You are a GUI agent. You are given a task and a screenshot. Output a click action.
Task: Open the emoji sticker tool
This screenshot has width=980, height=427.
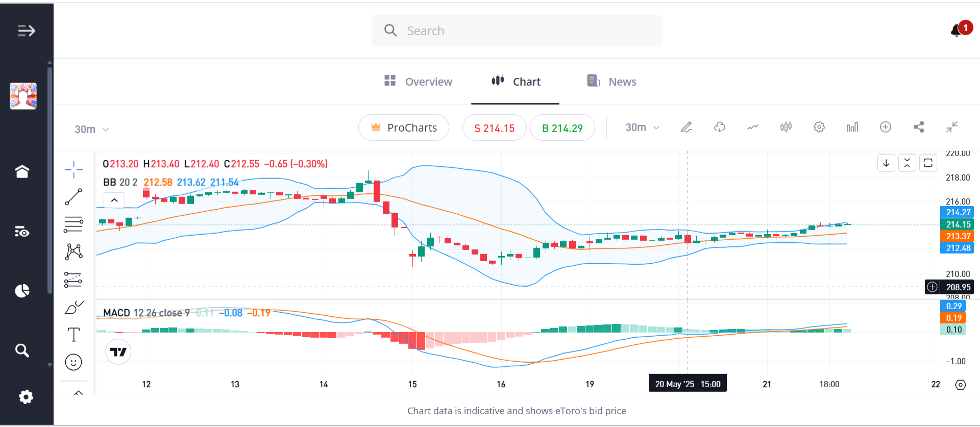click(x=73, y=362)
